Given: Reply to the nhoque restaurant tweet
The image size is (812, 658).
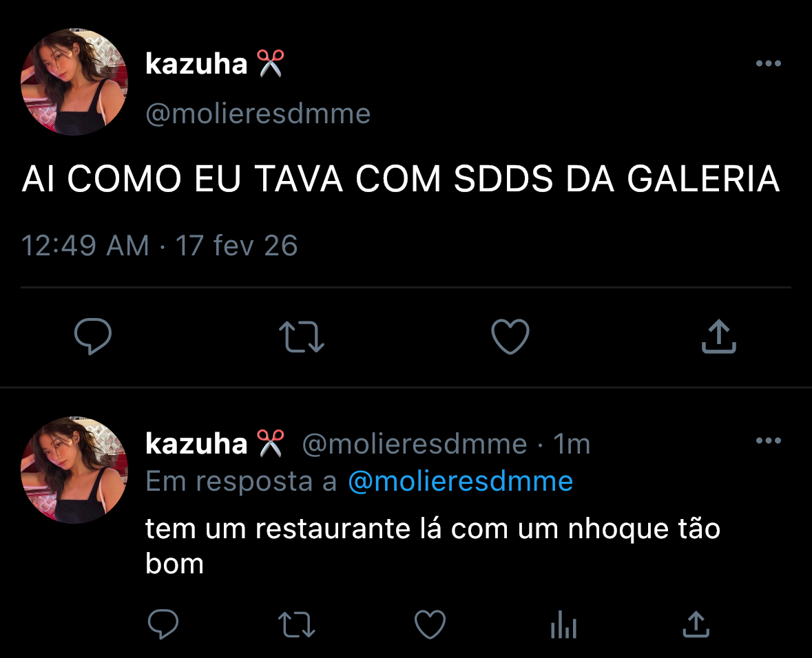Looking at the screenshot, I should (163, 624).
